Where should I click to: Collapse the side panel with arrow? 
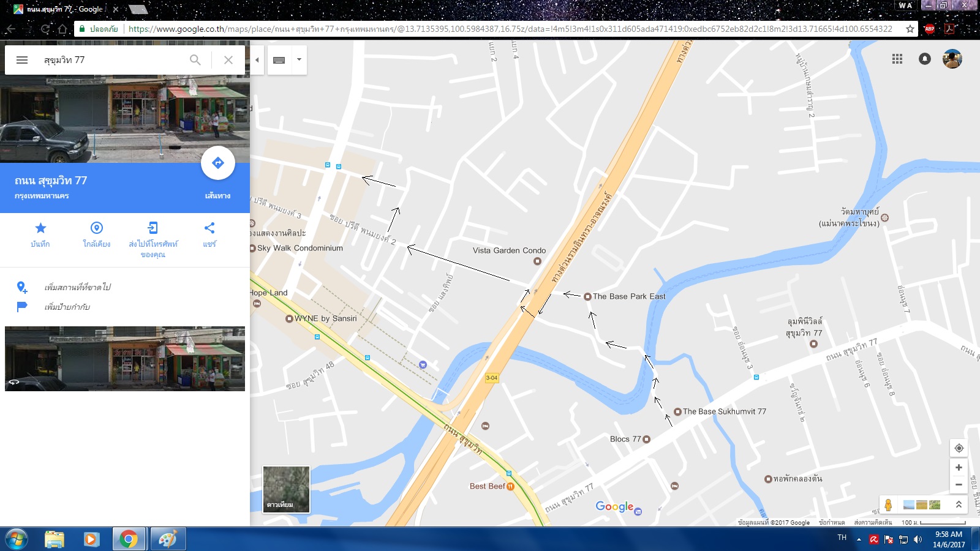pyautogui.click(x=257, y=60)
